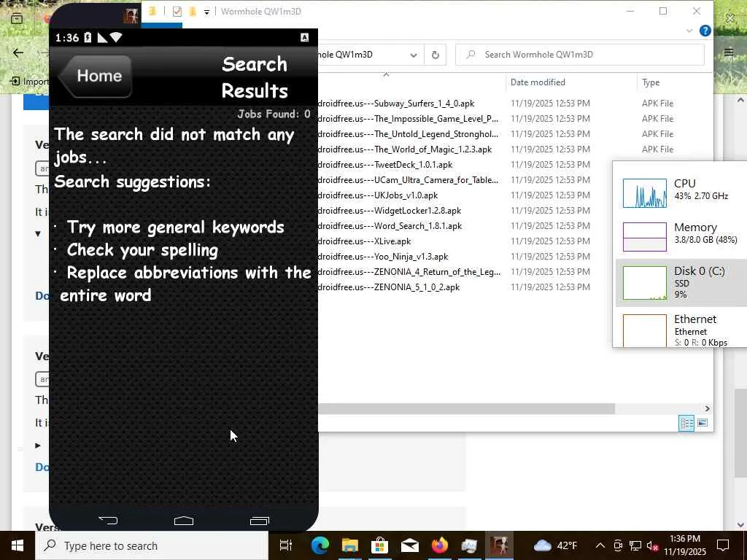The width and height of the screenshot is (747, 560).
Task: Open Microsoft Store from taskbar
Action: point(379,545)
